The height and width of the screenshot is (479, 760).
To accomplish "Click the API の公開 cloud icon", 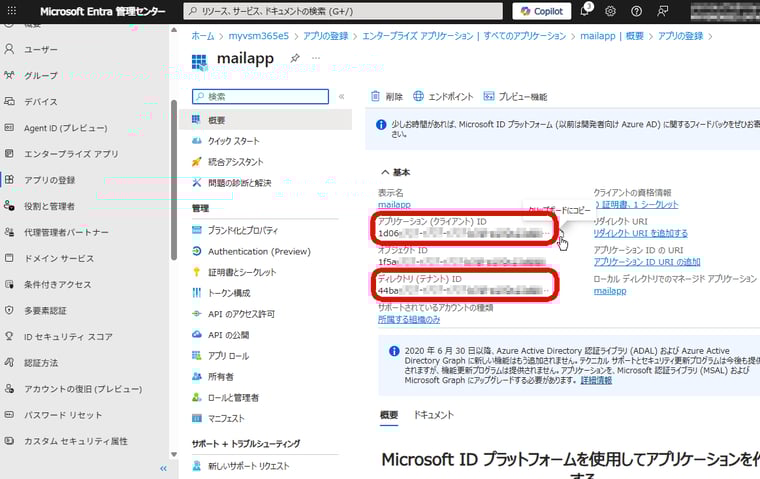I will 196,335.
